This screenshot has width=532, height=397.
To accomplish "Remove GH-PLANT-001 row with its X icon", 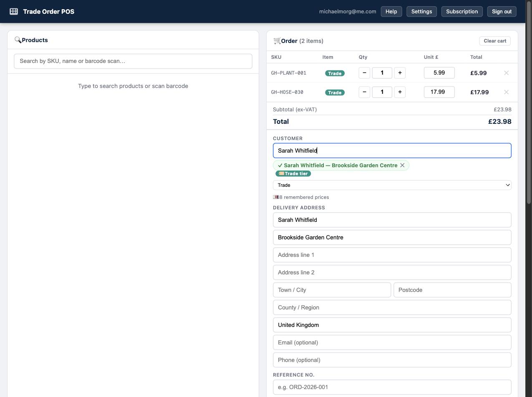I will pos(506,73).
